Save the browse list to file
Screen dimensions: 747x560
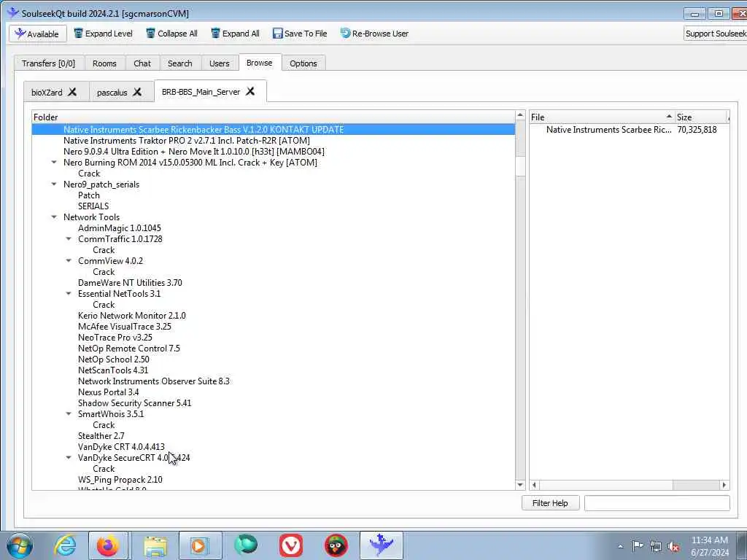tap(300, 34)
